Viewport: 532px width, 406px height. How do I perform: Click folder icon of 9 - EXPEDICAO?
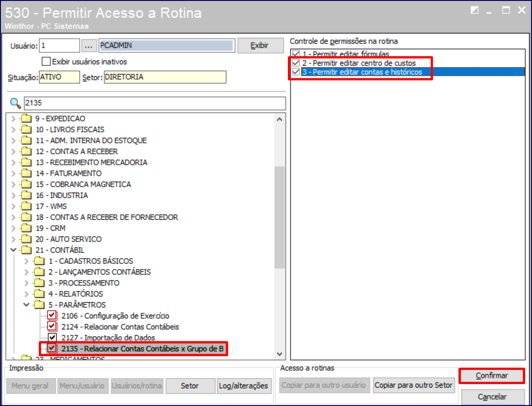click(x=26, y=119)
